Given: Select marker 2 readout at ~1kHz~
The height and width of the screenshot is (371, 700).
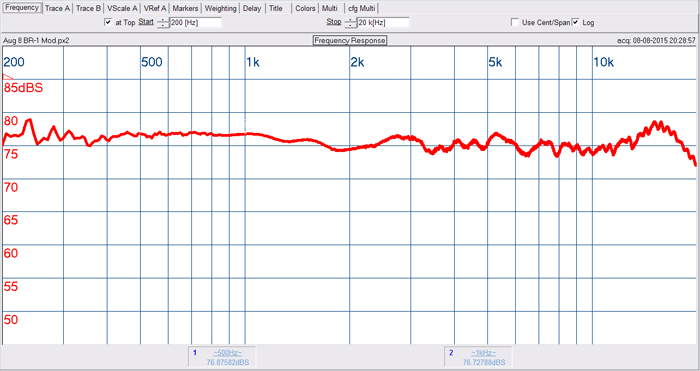Looking at the screenshot, I should click(x=483, y=353).
